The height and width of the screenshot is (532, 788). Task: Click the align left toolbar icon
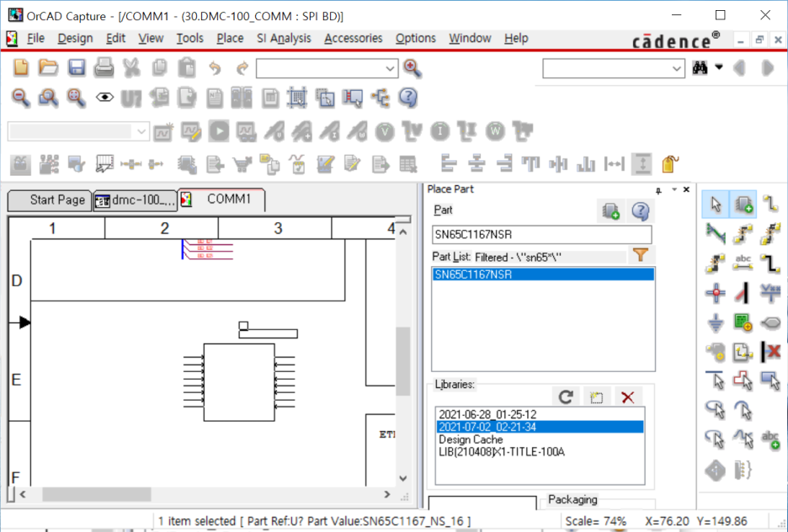(x=448, y=164)
